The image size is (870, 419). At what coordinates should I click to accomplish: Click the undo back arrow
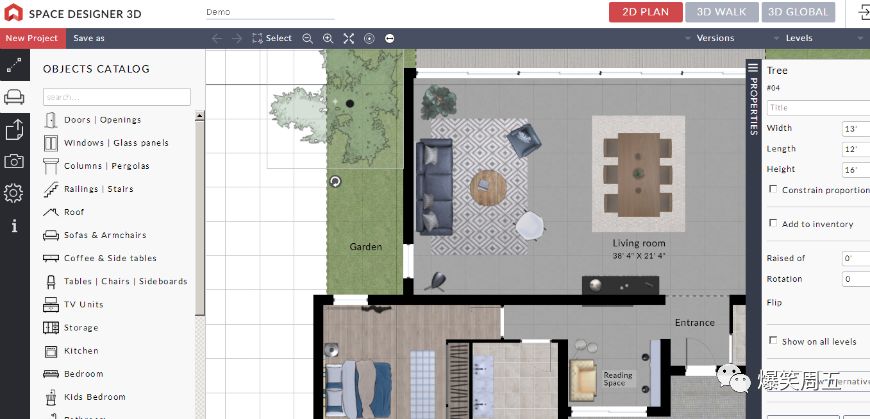[x=217, y=38]
